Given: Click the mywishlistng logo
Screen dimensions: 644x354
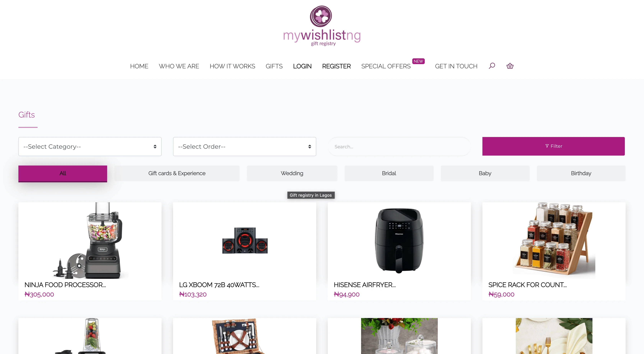Looking at the screenshot, I should (322, 26).
